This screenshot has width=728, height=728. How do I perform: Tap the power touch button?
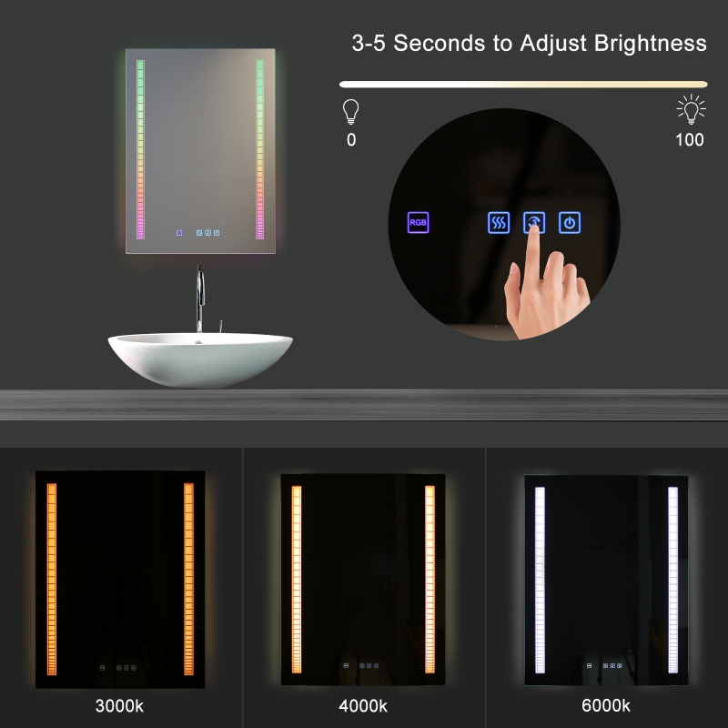[x=570, y=222]
